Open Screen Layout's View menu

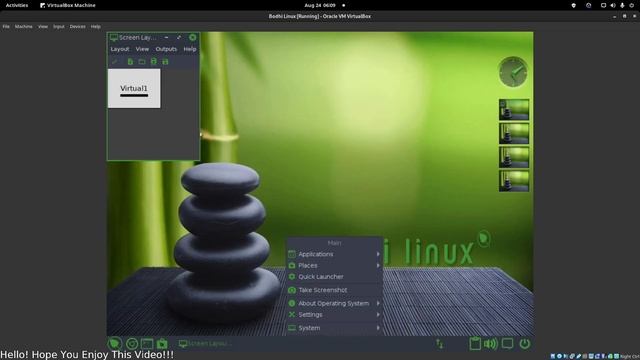142,49
